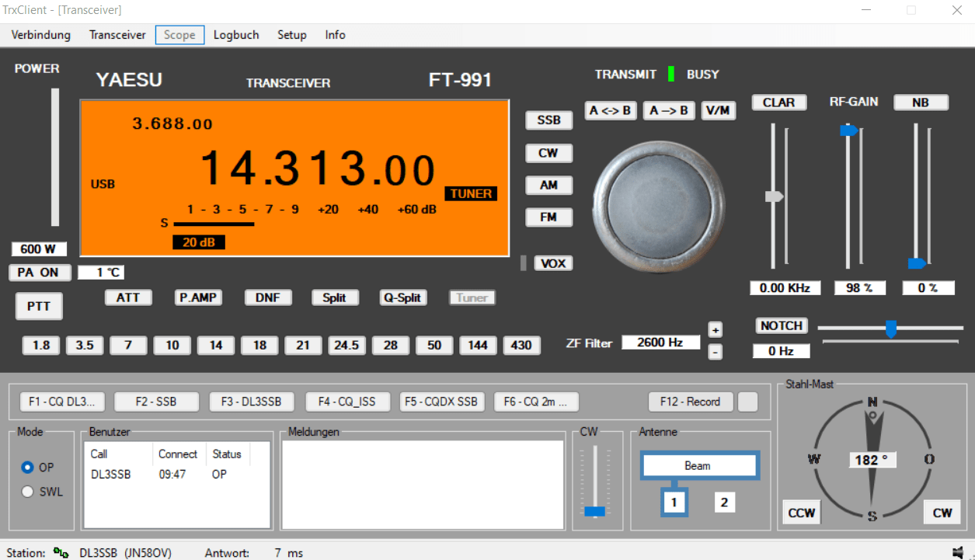The width and height of the screenshot is (975, 560).
Task: Toggle the ATT attenuator
Action: [128, 297]
